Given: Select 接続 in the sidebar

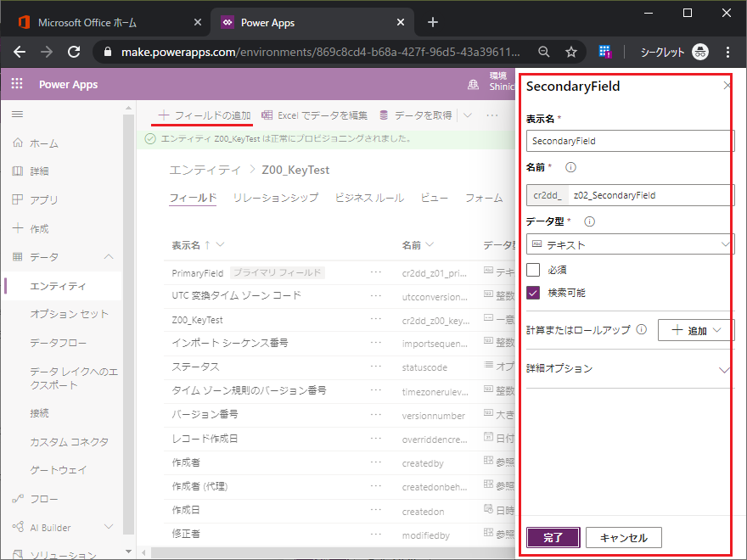Looking at the screenshot, I should [x=39, y=413].
